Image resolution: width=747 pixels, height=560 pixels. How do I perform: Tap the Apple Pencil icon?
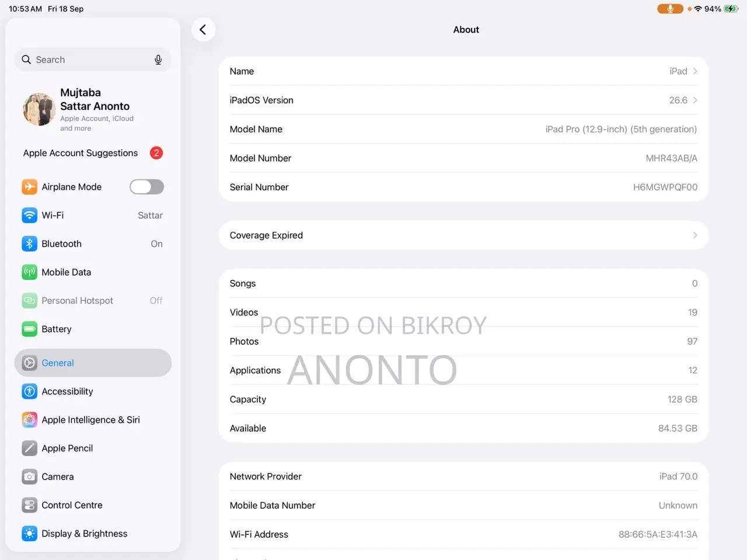(x=29, y=448)
